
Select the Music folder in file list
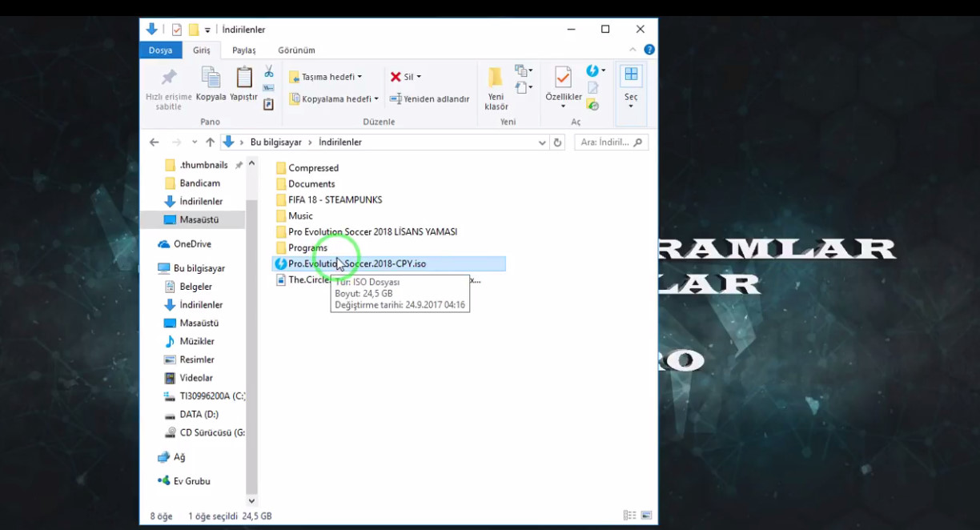pos(294,216)
